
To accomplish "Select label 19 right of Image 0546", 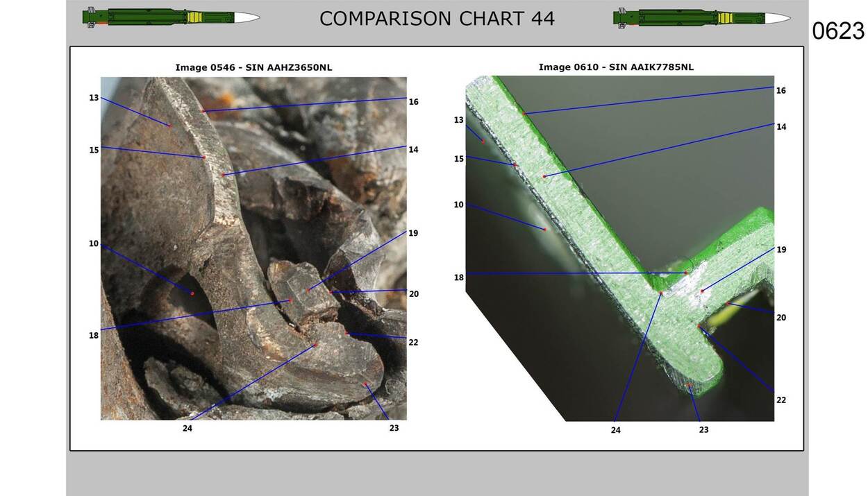I will (413, 233).
